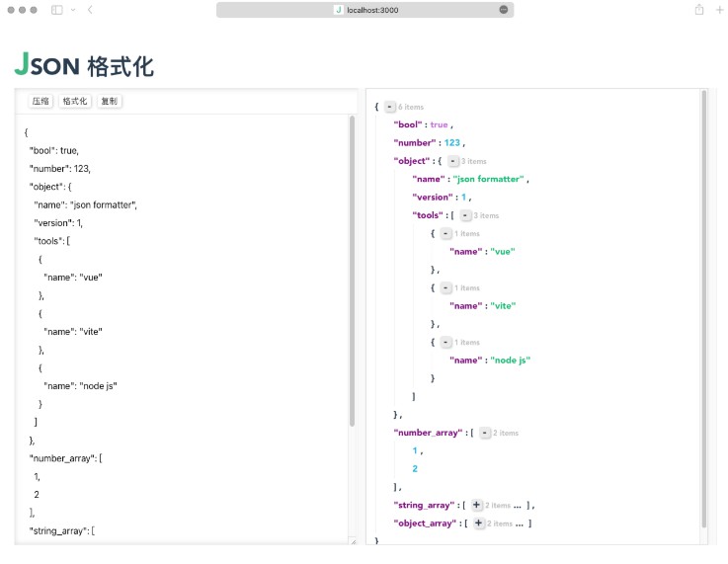Collapse the "object" node with 3 items

pos(452,161)
